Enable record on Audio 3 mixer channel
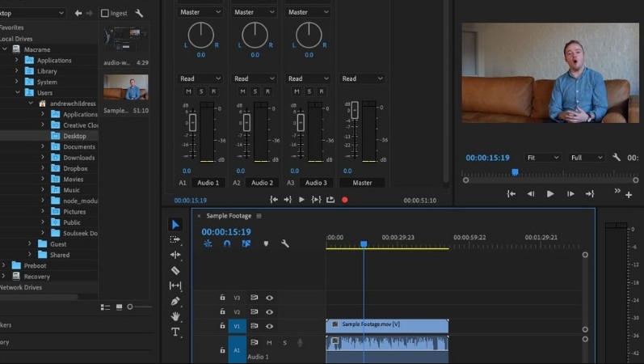Screen dimensions: 644x364 [322, 91]
